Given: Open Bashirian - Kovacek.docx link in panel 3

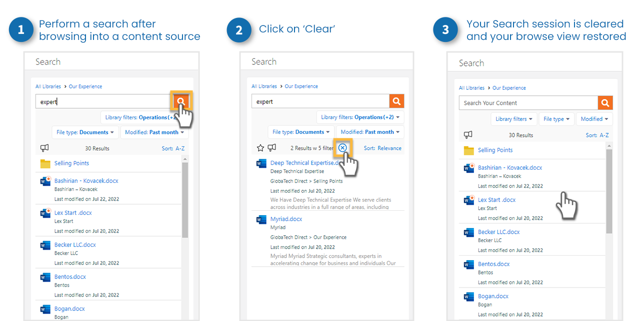Looking at the screenshot, I should 510,168.
